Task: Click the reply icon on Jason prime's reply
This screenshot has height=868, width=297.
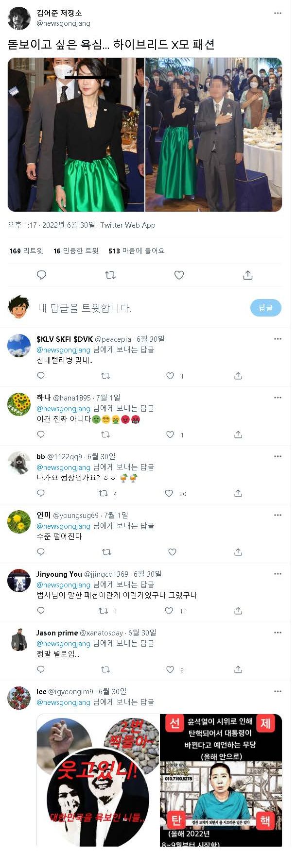Action: 40,669
